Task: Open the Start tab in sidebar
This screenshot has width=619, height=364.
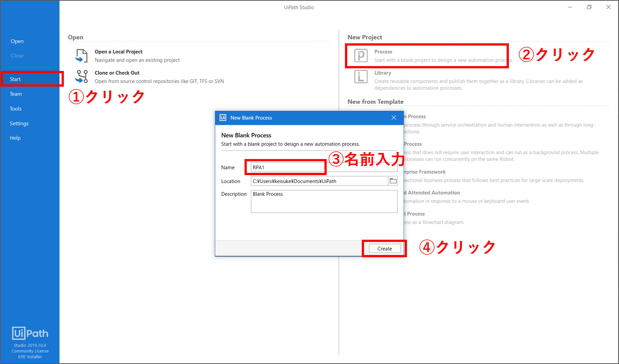Action: coord(15,79)
